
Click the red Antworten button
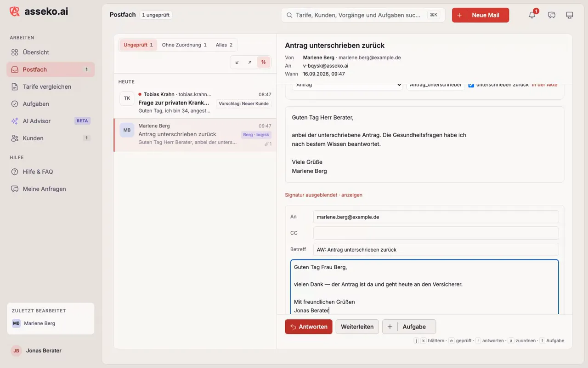pyautogui.click(x=309, y=327)
